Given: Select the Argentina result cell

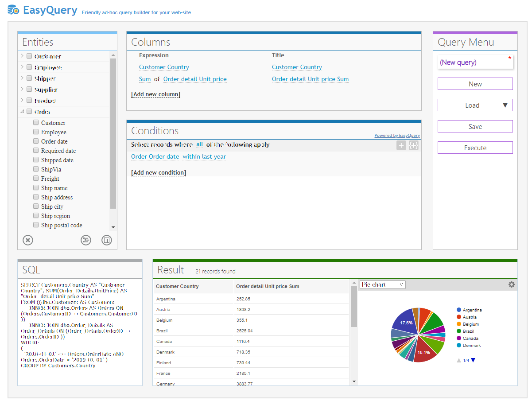Looking at the screenshot, I should point(194,299).
